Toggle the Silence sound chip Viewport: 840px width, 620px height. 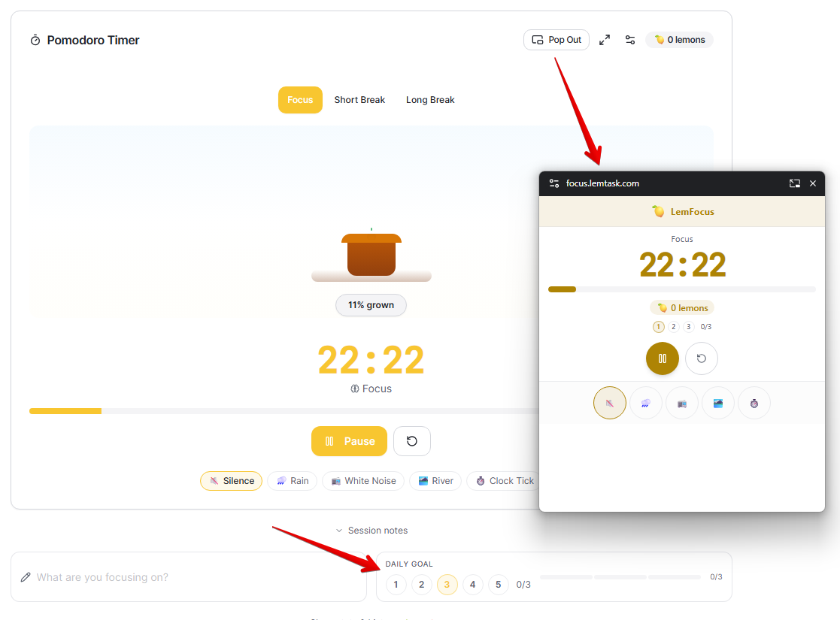(x=231, y=480)
